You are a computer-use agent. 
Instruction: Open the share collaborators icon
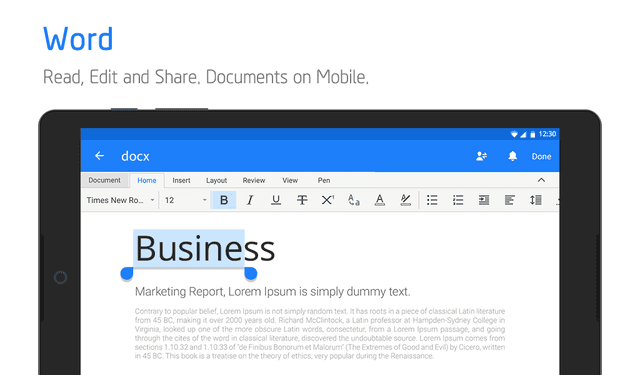(482, 156)
